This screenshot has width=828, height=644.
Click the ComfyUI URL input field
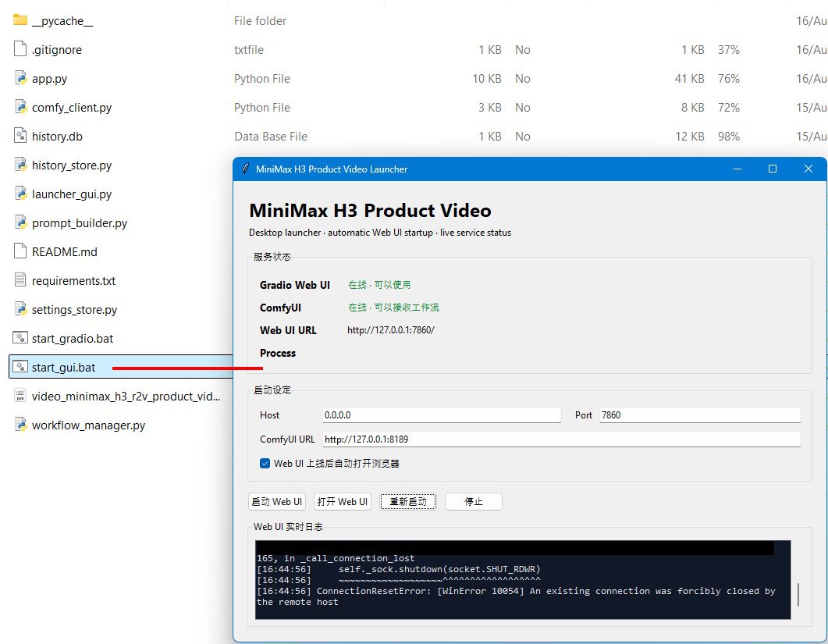[x=562, y=439]
